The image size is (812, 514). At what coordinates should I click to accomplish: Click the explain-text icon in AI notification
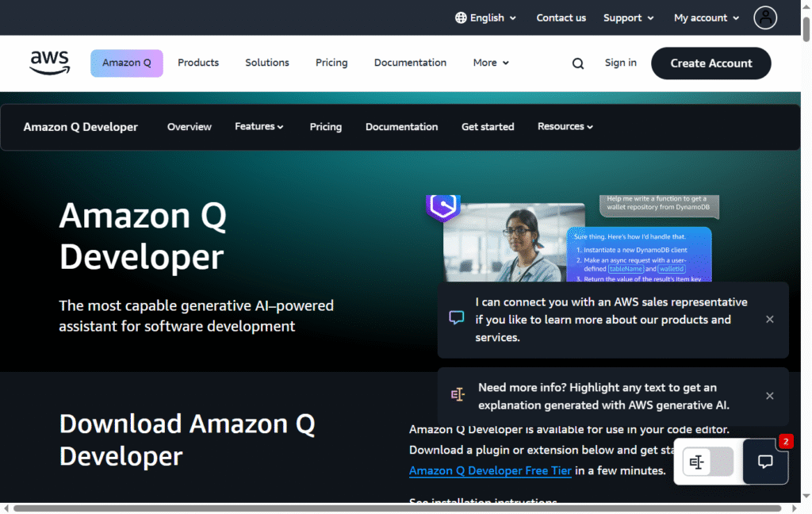click(458, 395)
